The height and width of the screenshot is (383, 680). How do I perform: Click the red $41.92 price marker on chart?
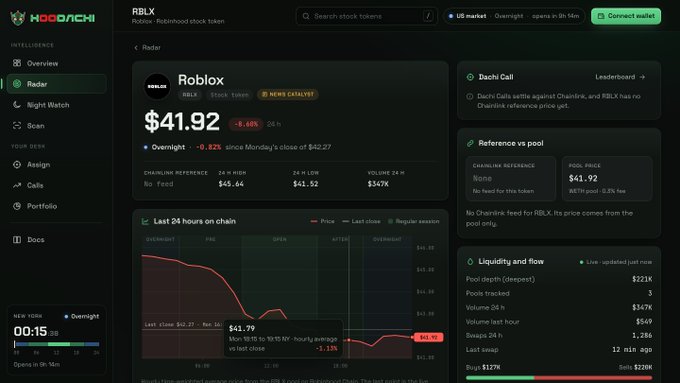(x=428, y=337)
